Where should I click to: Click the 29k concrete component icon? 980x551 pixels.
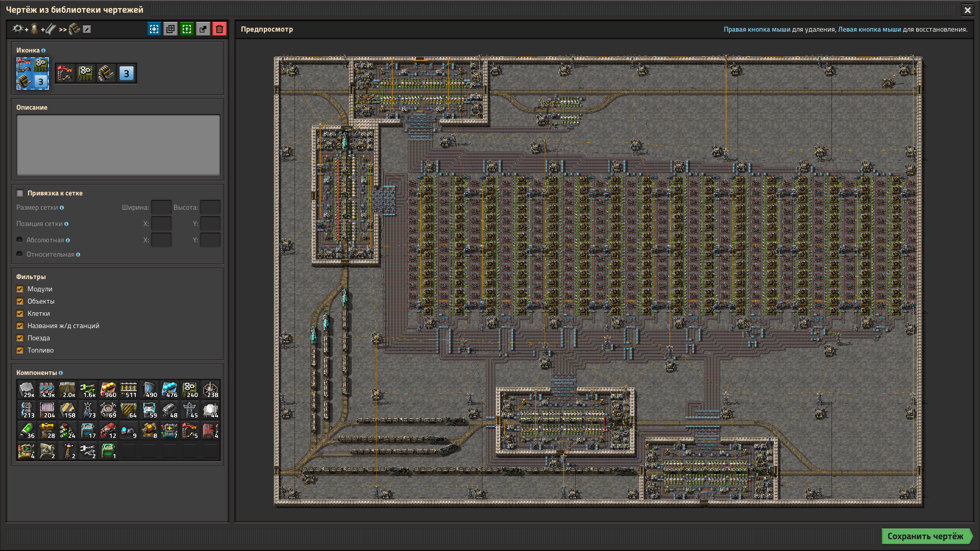tap(27, 390)
